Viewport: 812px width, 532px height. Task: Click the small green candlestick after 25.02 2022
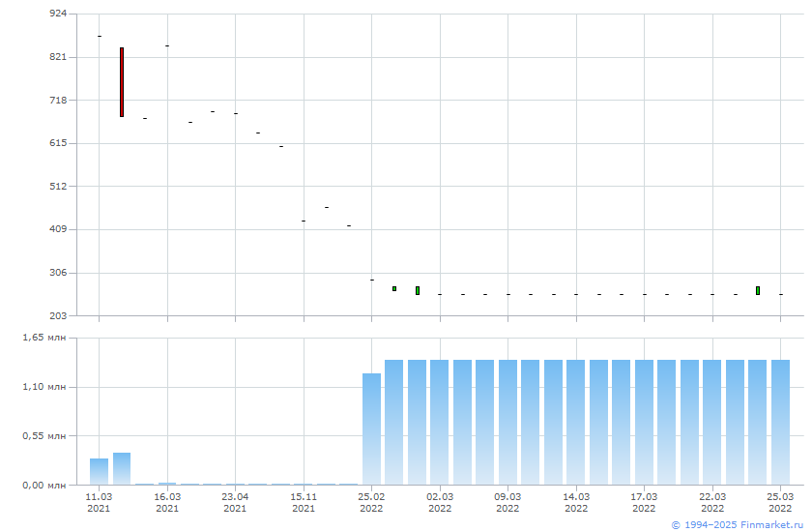(x=394, y=289)
